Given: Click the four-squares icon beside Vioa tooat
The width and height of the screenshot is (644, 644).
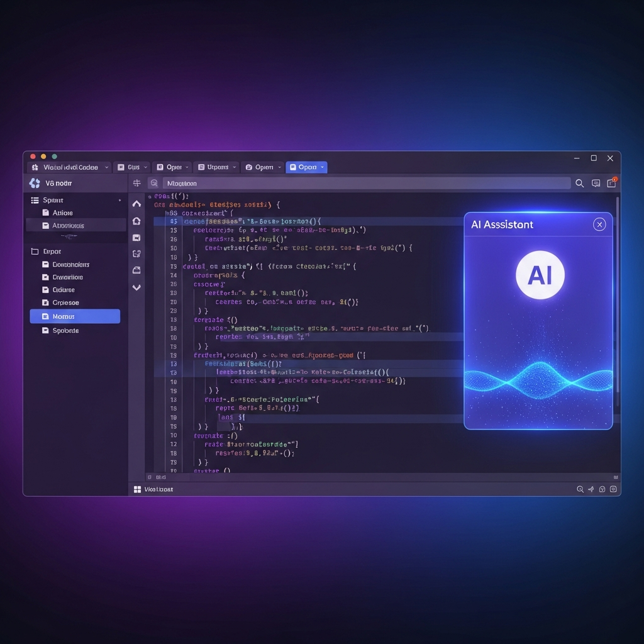Looking at the screenshot, I should 138,489.
